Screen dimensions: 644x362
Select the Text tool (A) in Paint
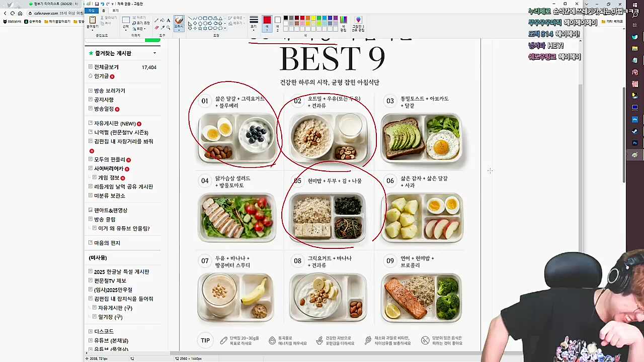pos(169,21)
